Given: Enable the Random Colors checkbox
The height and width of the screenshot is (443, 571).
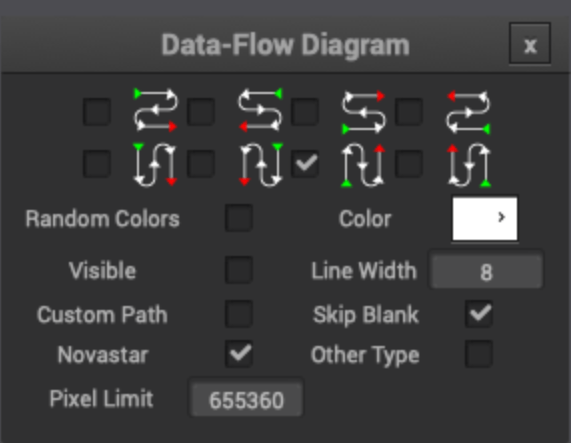Looking at the screenshot, I should click(239, 218).
